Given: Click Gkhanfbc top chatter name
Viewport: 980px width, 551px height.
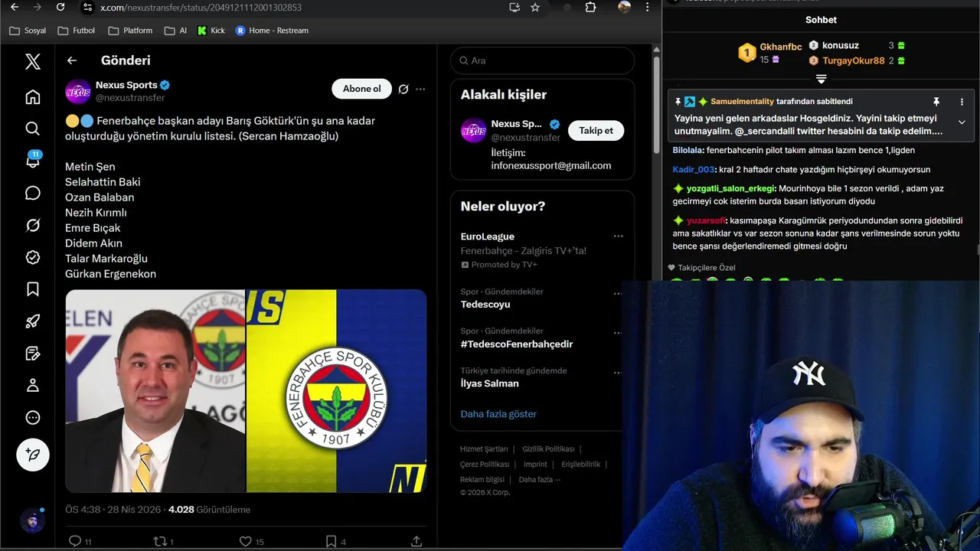Looking at the screenshot, I should 780,47.
